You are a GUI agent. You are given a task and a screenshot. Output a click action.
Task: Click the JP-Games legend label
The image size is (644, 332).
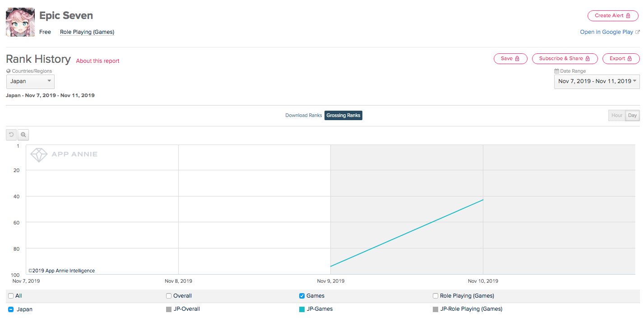point(320,309)
